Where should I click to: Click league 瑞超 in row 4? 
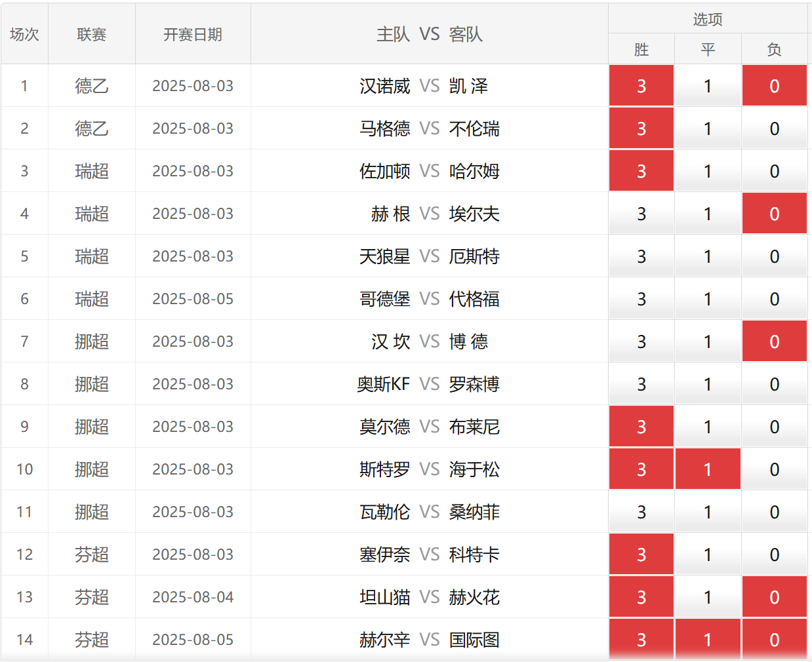click(x=92, y=214)
